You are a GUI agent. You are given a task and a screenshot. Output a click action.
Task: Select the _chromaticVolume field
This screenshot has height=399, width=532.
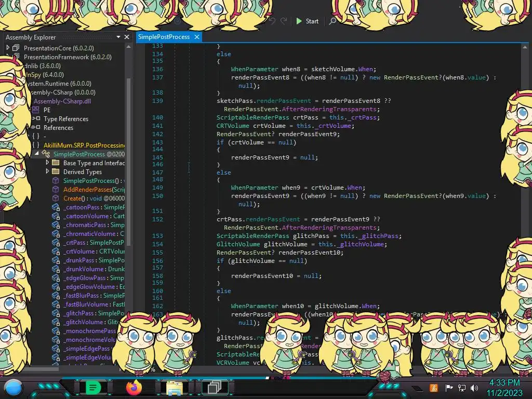94,233
